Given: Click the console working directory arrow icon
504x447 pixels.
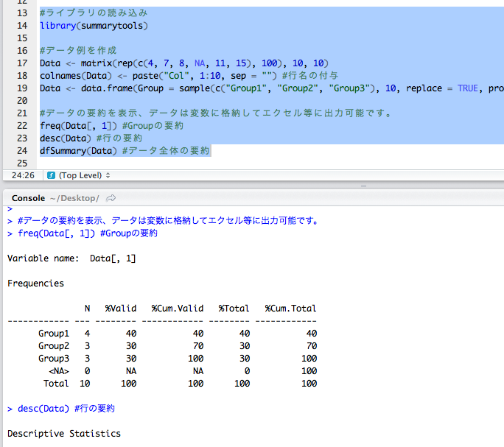Looking at the screenshot, I should [111, 198].
